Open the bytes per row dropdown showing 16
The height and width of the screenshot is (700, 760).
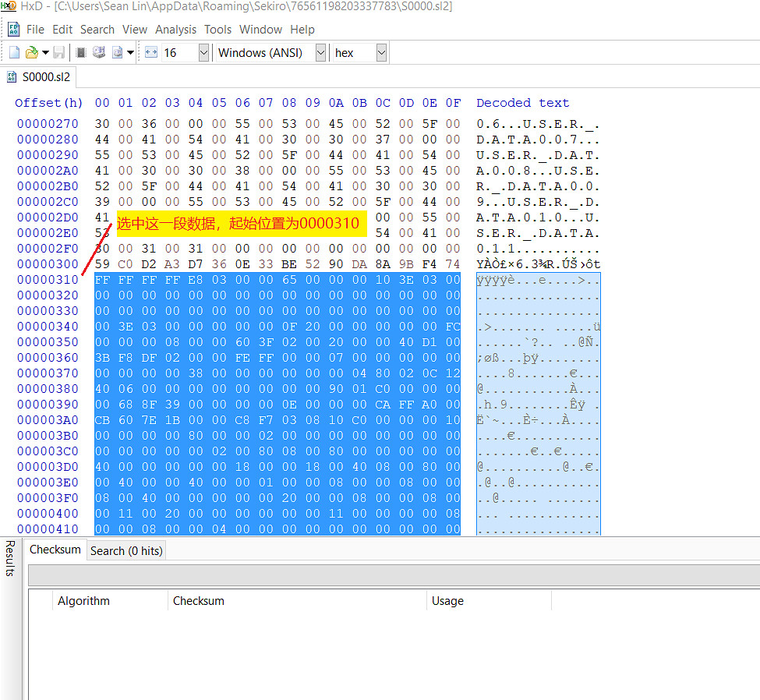[x=203, y=53]
